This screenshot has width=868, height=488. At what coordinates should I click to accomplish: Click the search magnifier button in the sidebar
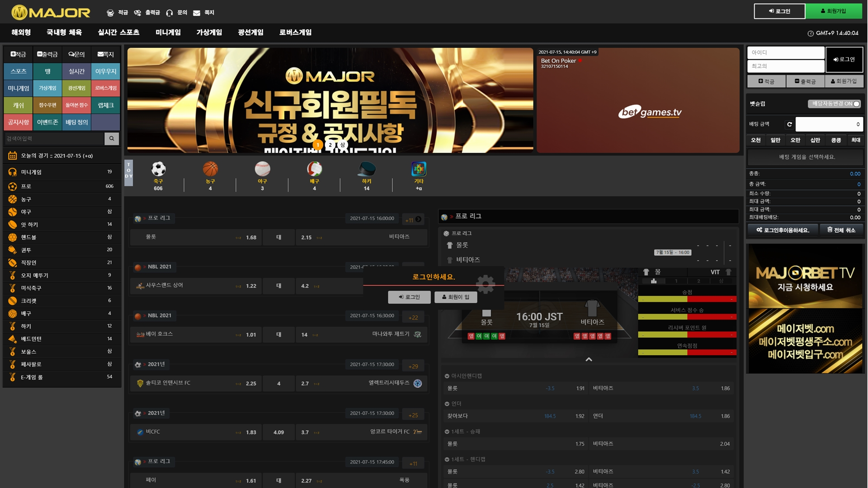point(112,139)
